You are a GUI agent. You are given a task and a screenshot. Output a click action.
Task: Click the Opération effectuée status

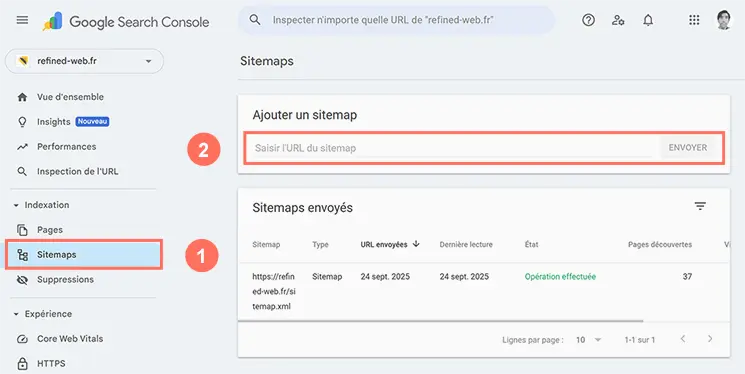point(560,277)
